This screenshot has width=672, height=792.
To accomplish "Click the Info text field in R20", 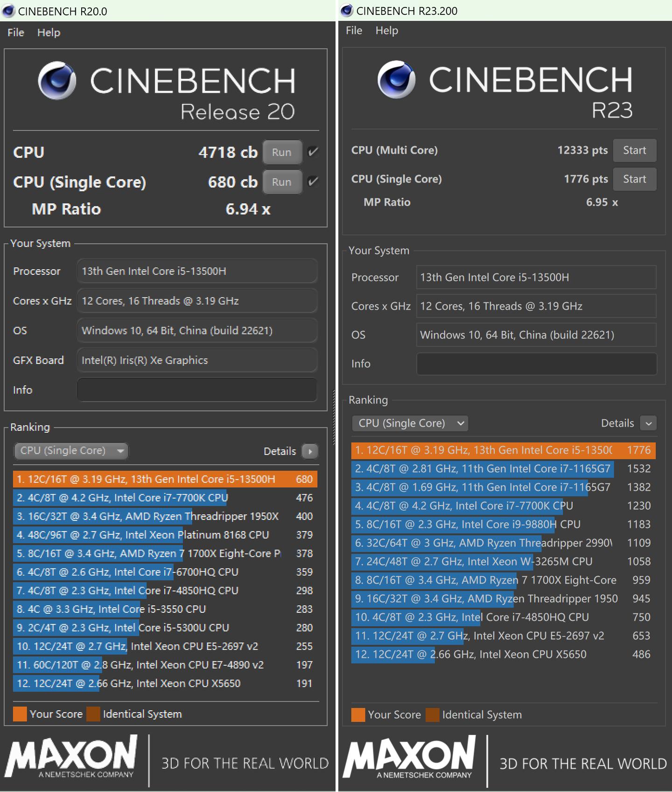I will (x=196, y=390).
